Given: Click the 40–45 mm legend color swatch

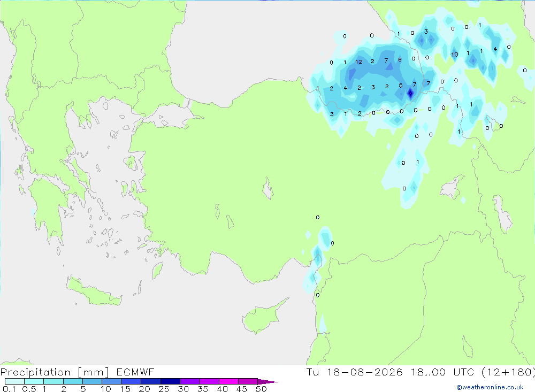Looking at the screenshot, I should tap(228, 381).
